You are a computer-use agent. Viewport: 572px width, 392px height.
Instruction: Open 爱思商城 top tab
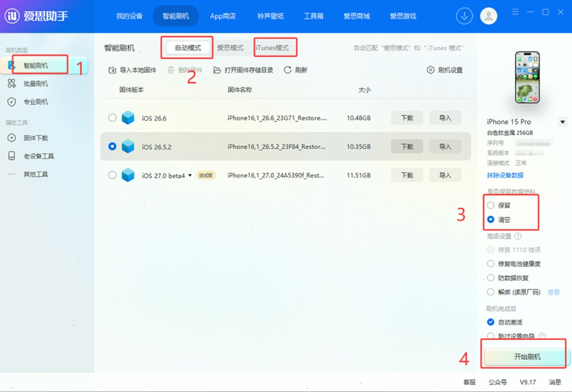pyautogui.click(x=357, y=16)
